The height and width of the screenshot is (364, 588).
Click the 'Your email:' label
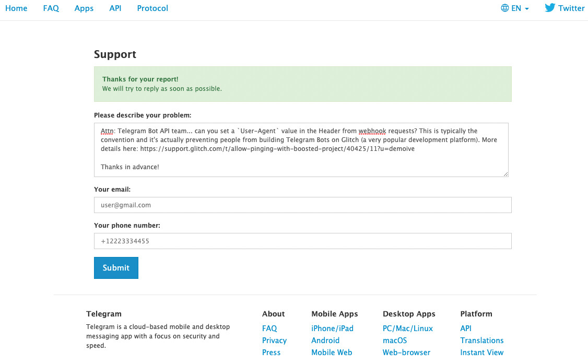click(112, 189)
